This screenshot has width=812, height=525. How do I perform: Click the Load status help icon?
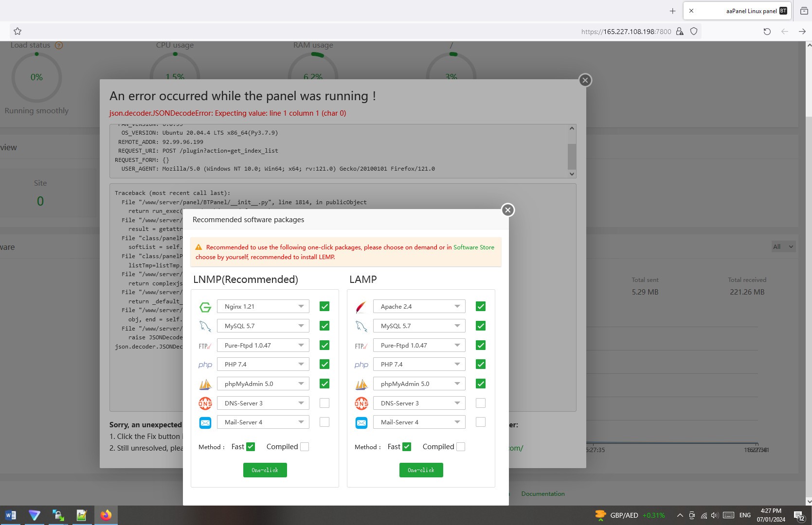[59, 45]
